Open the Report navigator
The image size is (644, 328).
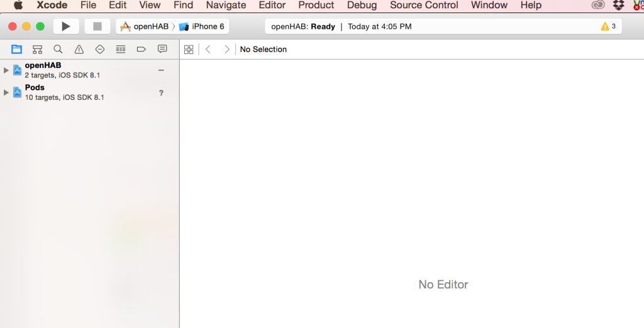[162, 49]
